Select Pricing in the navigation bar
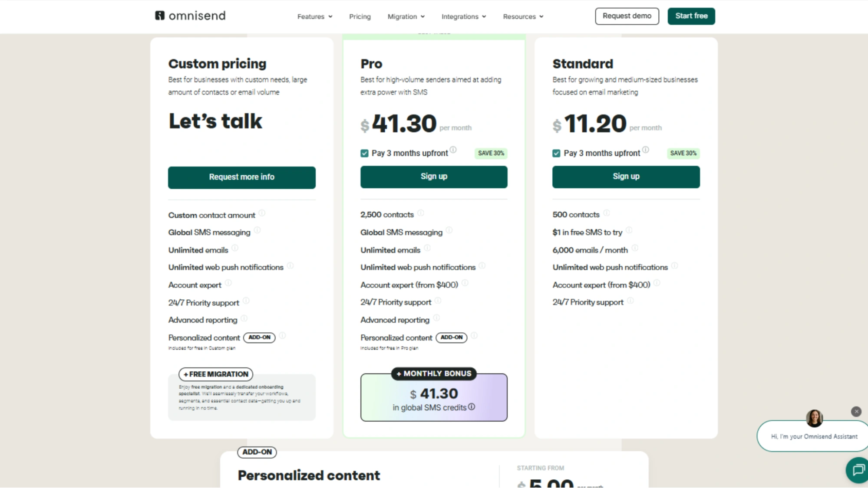The height and width of the screenshot is (488, 868). [360, 16]
